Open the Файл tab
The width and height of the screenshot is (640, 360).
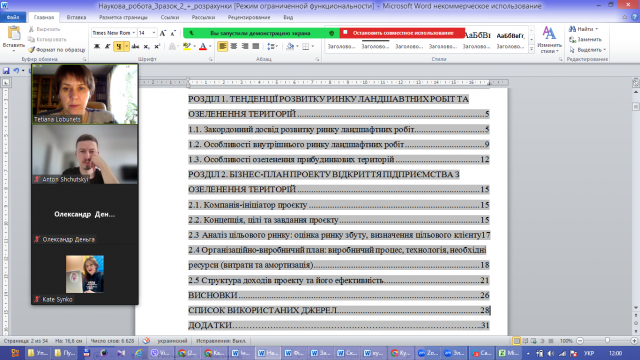coord(13,17)
